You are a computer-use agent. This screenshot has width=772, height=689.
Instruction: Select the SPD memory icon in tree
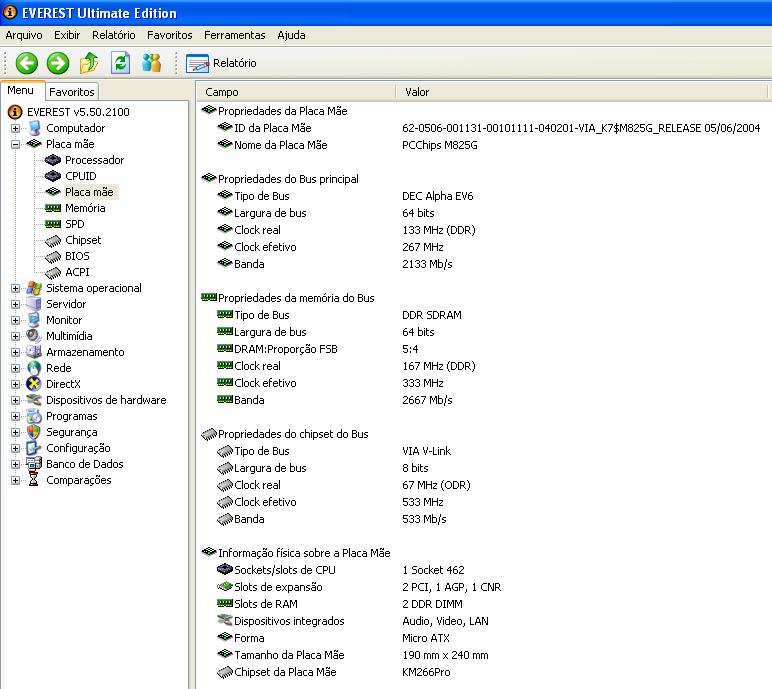53,224
